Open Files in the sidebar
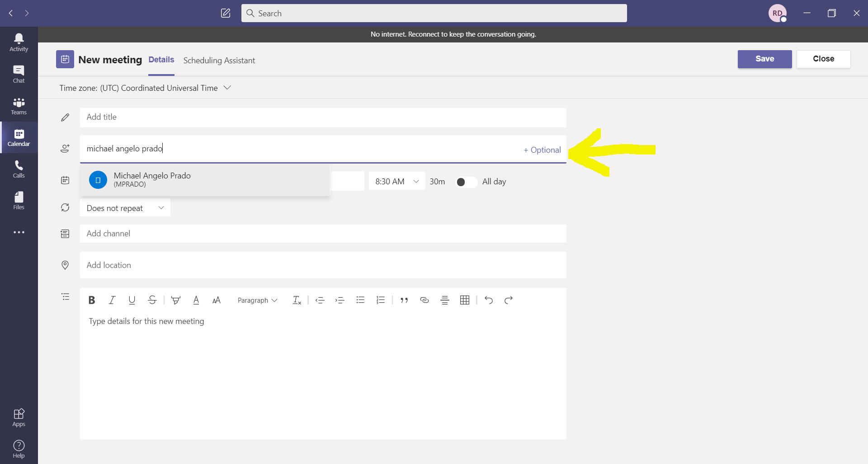This screenshot has width=868, height=464. pyautogui.click(x=19, y=201)
